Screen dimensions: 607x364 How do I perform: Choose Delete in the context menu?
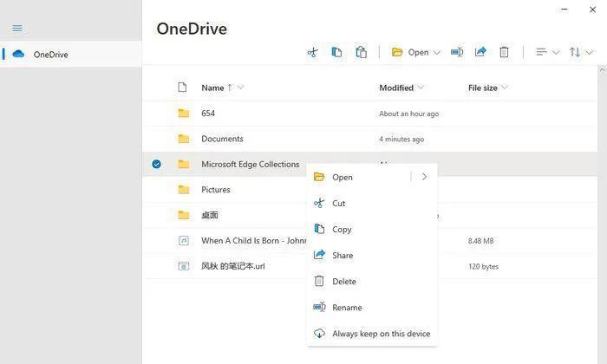coord(372,281)
